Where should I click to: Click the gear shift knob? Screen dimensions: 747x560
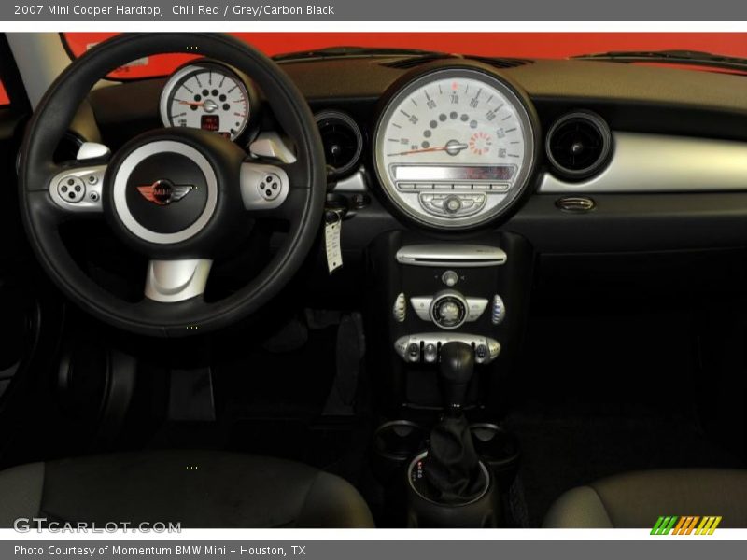[x=457, y=361]
